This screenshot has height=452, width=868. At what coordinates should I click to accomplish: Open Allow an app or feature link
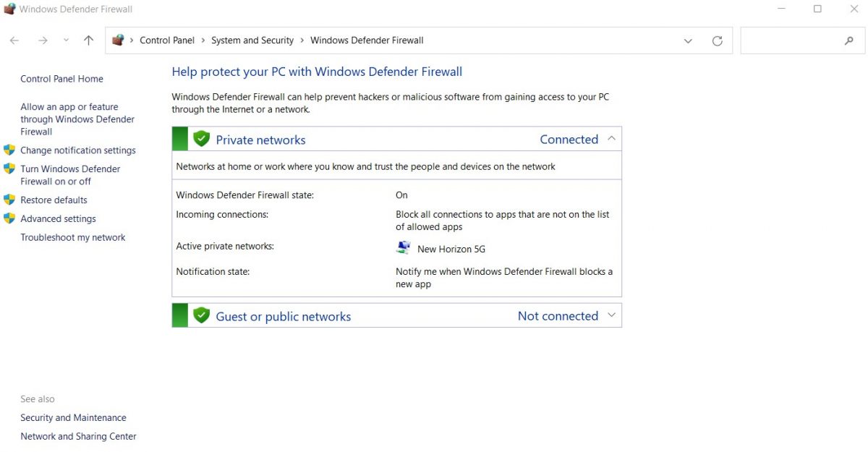[77, 119]
